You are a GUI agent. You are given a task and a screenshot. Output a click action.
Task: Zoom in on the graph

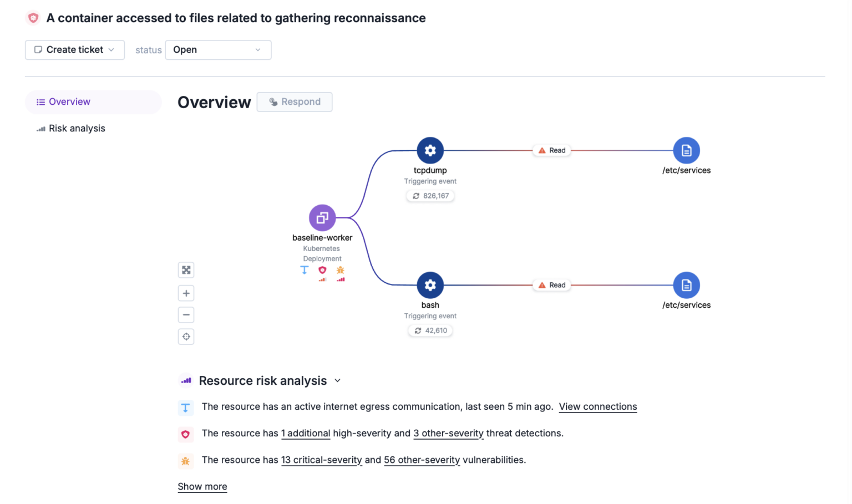click(x=186, y=293)
